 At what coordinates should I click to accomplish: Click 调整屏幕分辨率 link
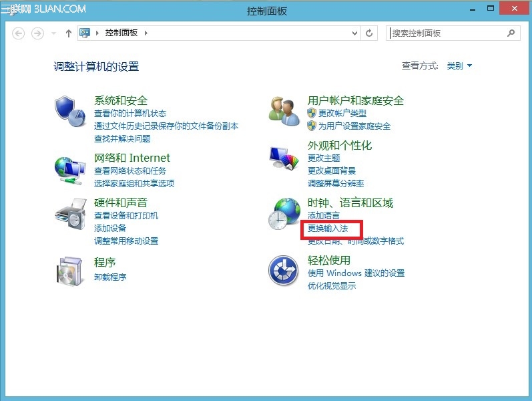pos(336,184)
